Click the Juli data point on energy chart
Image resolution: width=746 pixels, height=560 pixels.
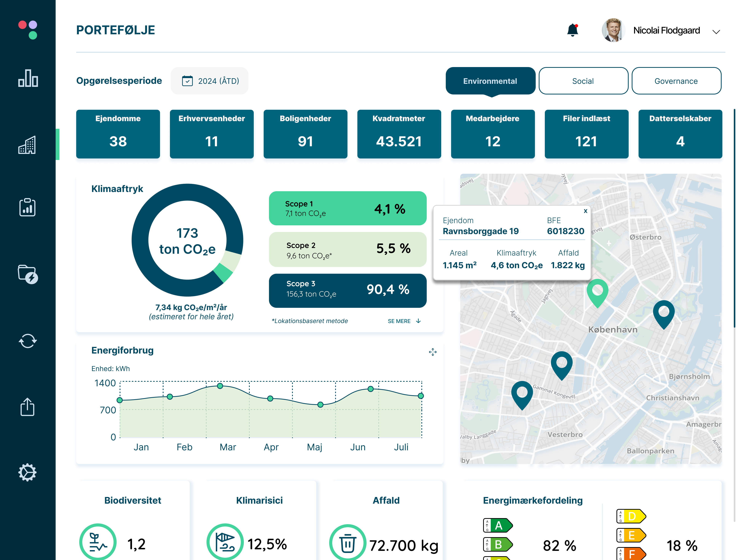[421, 396]
